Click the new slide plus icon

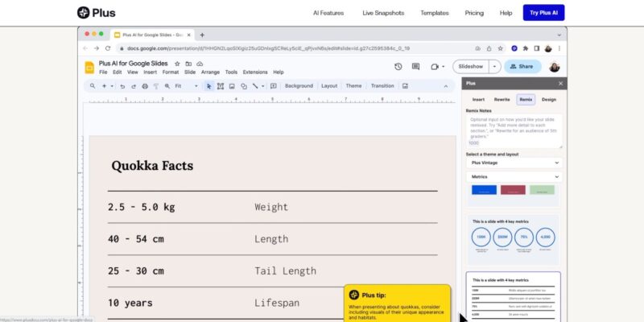coord(104,86)
